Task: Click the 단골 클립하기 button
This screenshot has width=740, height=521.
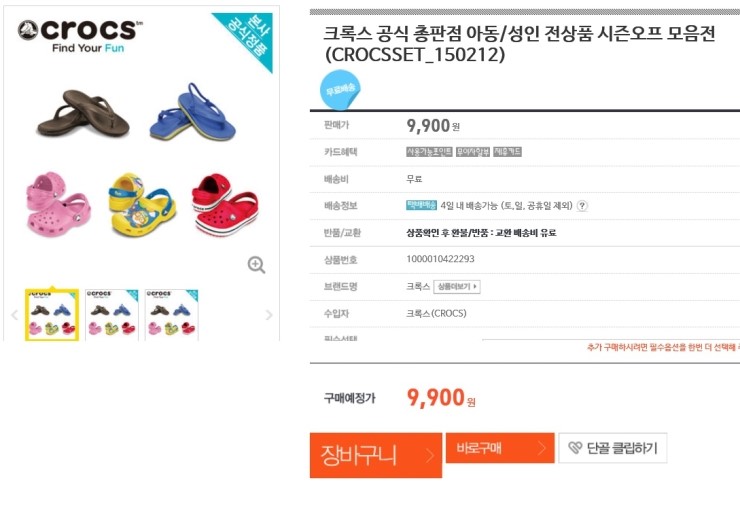Action: [x=612, y=448]
